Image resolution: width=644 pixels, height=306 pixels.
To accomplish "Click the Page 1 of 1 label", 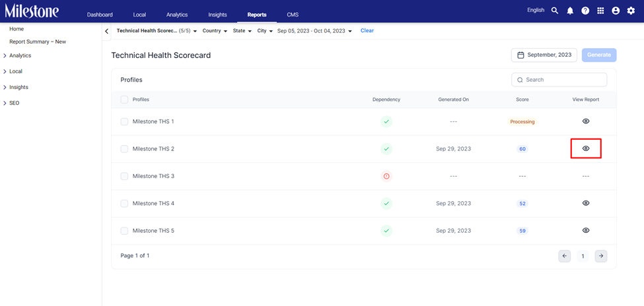I will [135, 255].
